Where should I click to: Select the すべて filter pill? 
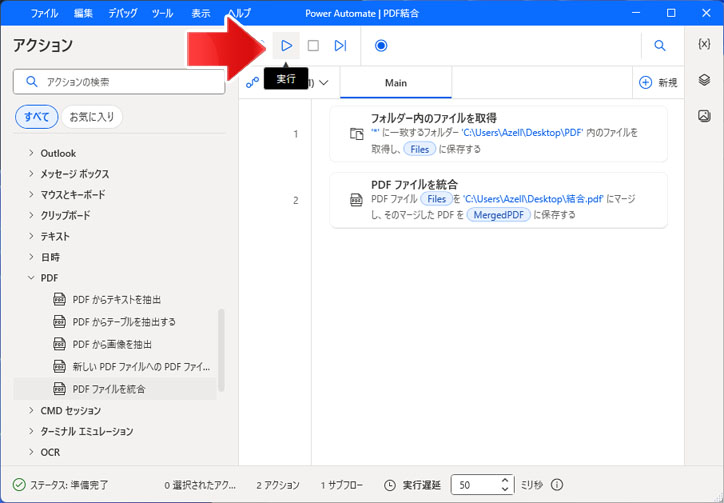[36, 117]
